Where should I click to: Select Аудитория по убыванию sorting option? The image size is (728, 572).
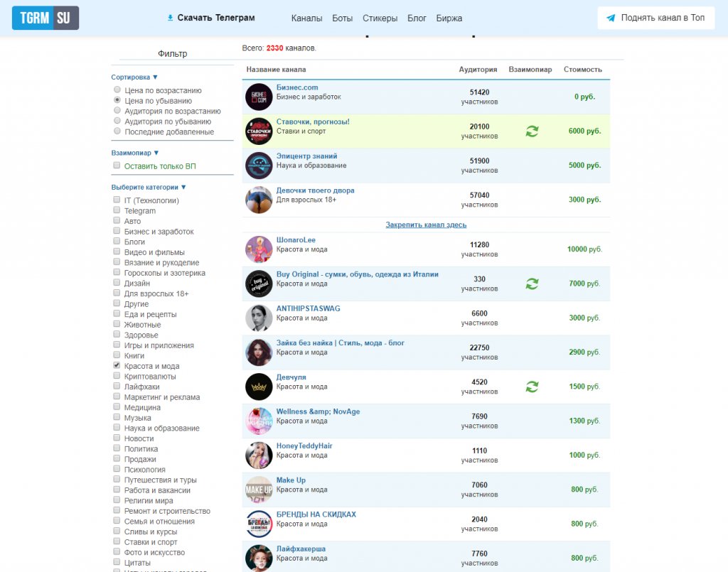click(117, 122)
